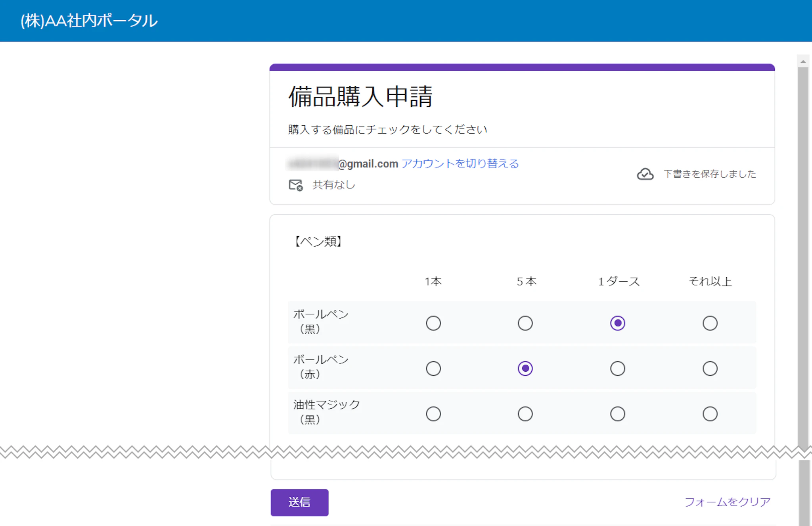
Task: Click the cloud draft-saved icon
Action: 645,174
